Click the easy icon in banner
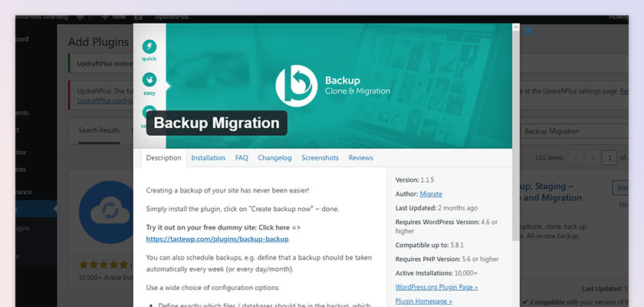This screenshot has width=644, height=307. click(x=149, y=80)
